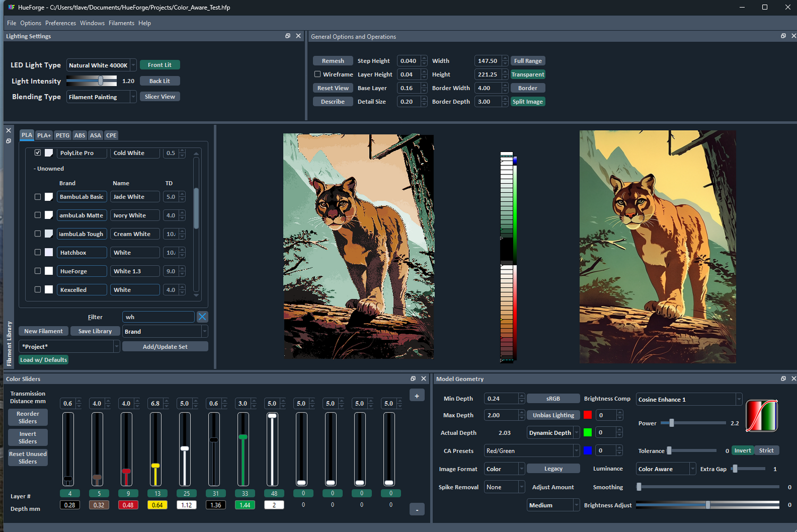The width and height of the screenshot is (797, 532).
Task: Click the plus button to add slider
Action: [417, 396]
